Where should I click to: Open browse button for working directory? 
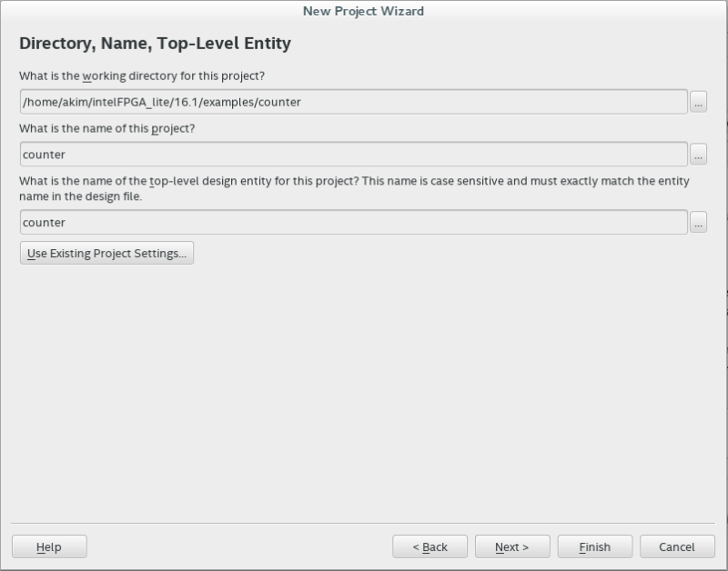[x=698, y=102]
